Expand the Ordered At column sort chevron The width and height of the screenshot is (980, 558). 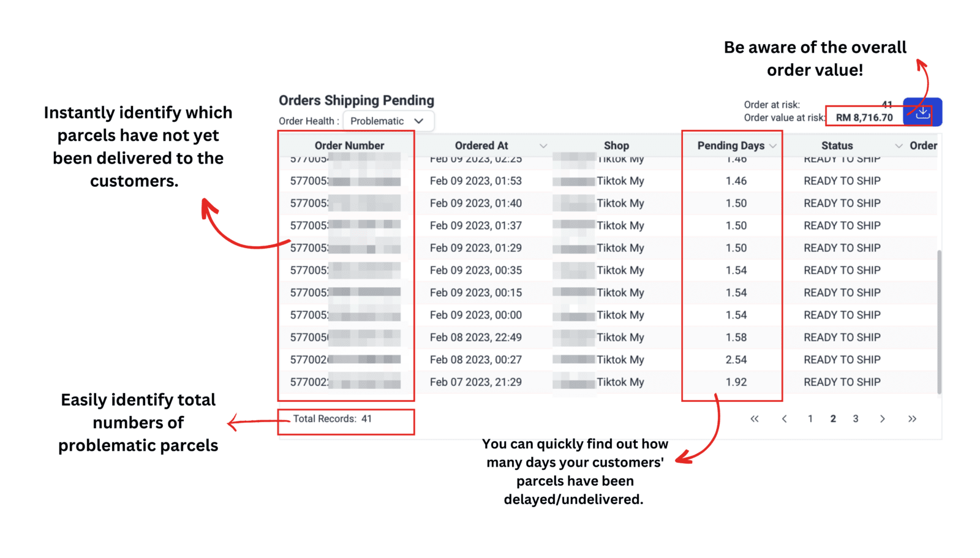[x=543, y=146]
